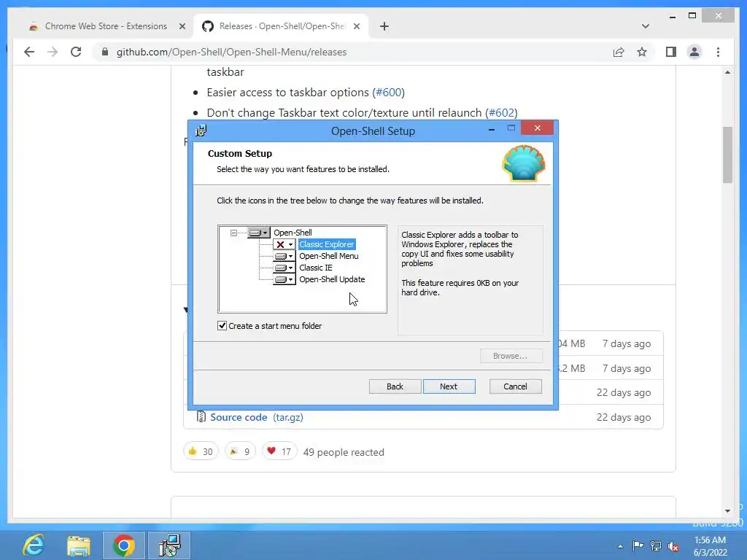The width and height of the screenshot is (747, 560).
Task: Open Chrome tab search chevron
Action: point(646,26)
